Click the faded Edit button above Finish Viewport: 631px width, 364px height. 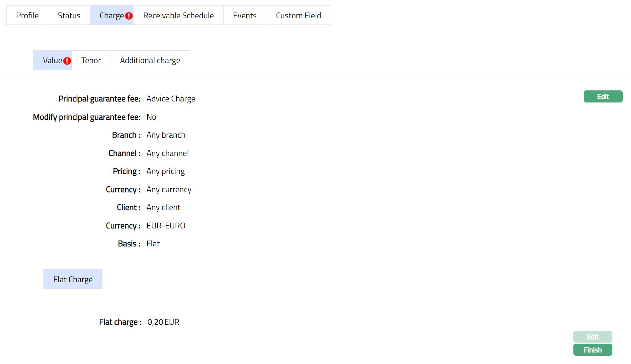coord(592,337)
